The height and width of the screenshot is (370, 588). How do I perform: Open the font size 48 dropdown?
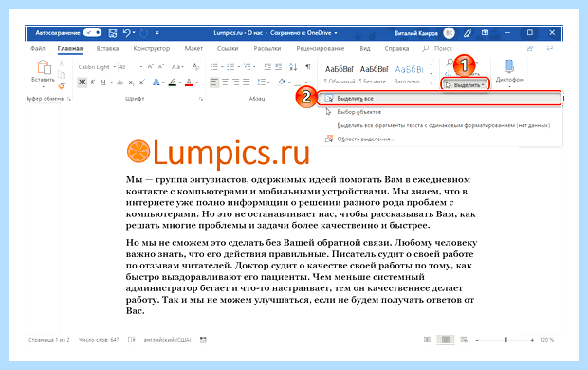[x=141, y=66]
